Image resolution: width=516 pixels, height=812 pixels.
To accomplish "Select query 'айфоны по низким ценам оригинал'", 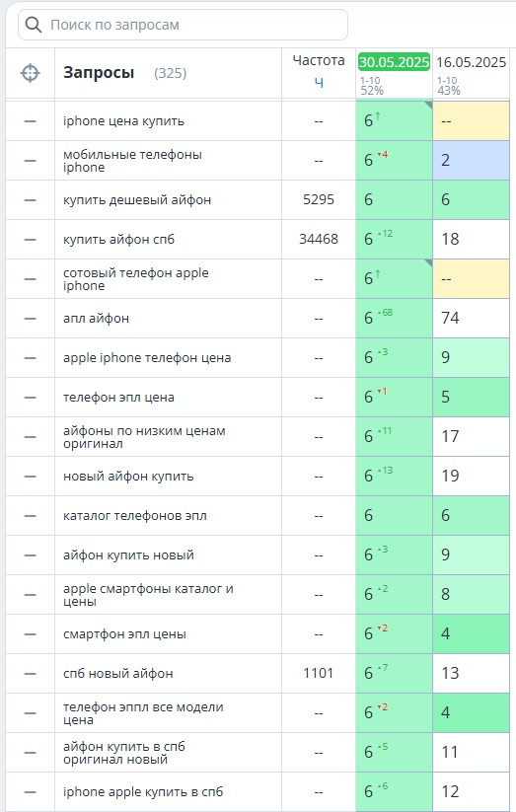I will coord(144,437).
